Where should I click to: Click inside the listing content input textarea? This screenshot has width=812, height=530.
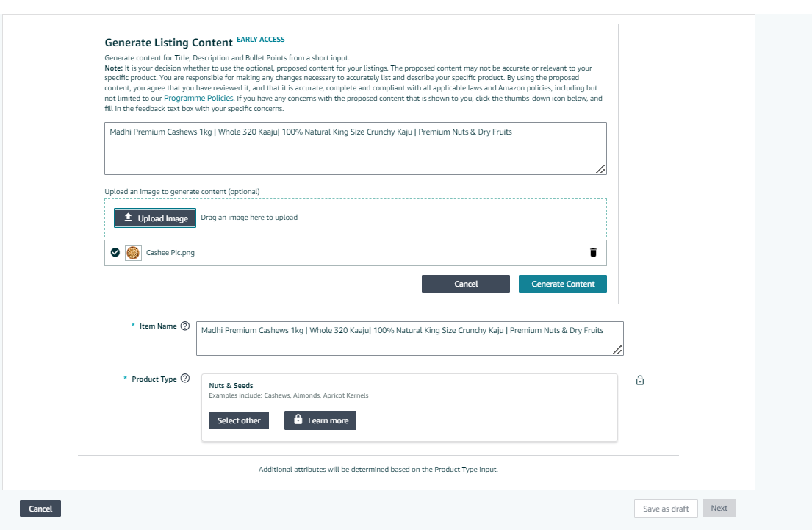(355, 148)
